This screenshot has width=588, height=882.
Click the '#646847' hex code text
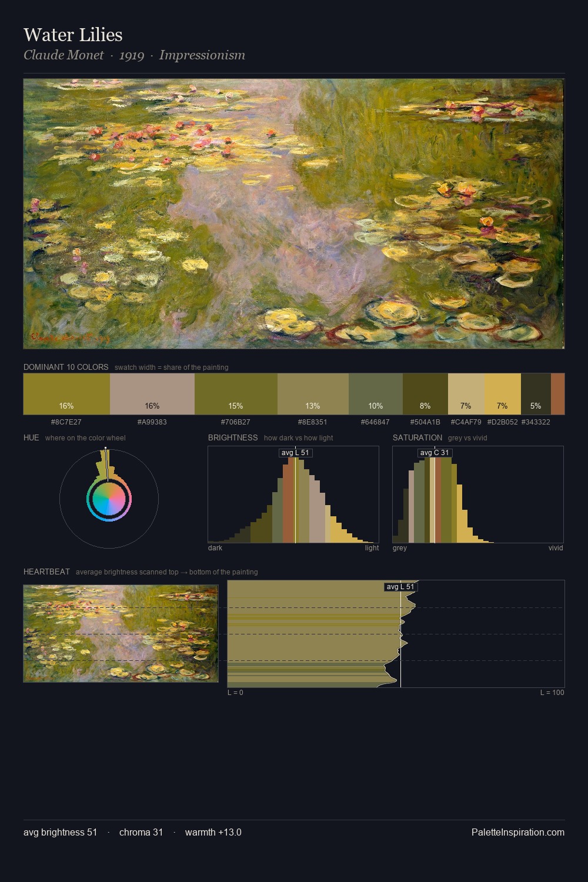click(x=376, y=422)
